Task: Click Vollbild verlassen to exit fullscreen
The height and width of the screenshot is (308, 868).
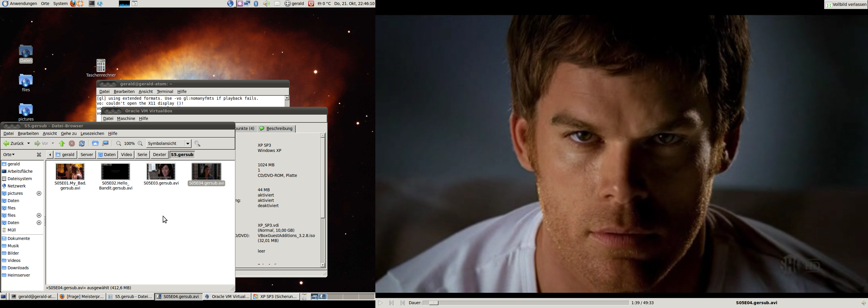Action: click(x=846, y=5)
